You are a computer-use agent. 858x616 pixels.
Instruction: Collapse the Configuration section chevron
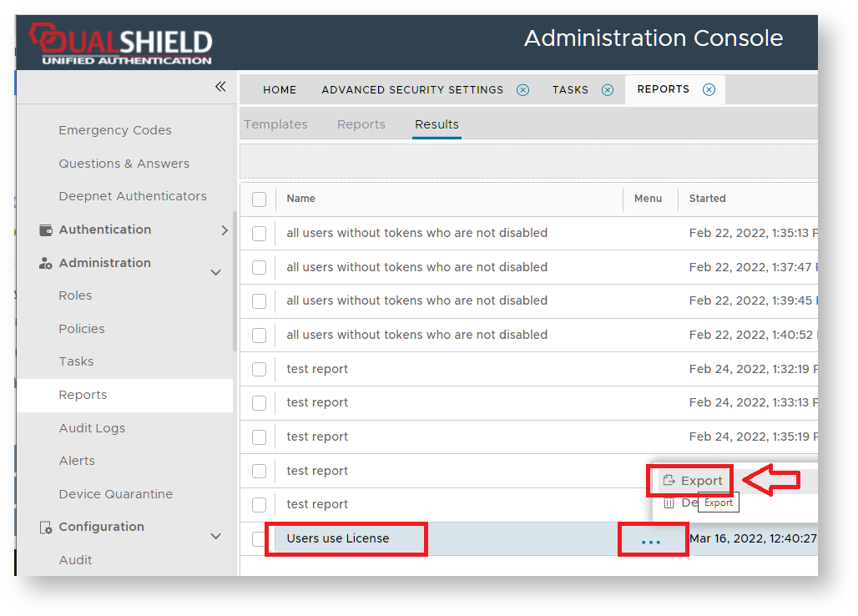[x=215, y=536]
